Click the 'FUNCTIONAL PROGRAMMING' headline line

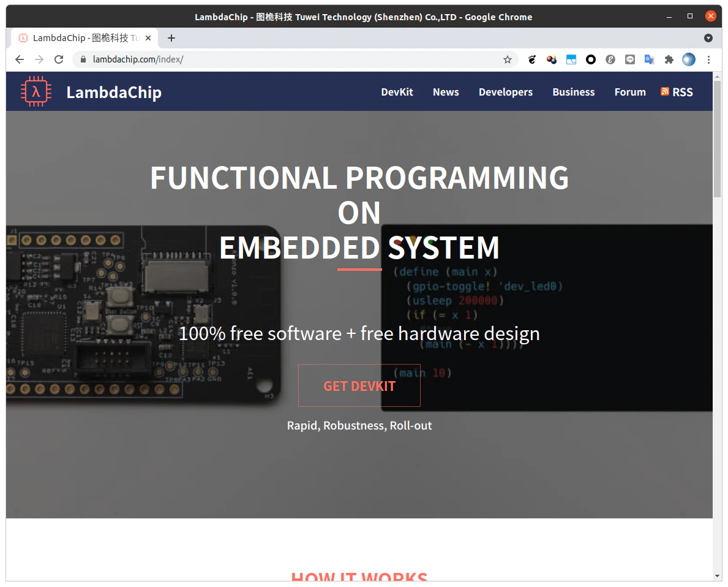359,178
